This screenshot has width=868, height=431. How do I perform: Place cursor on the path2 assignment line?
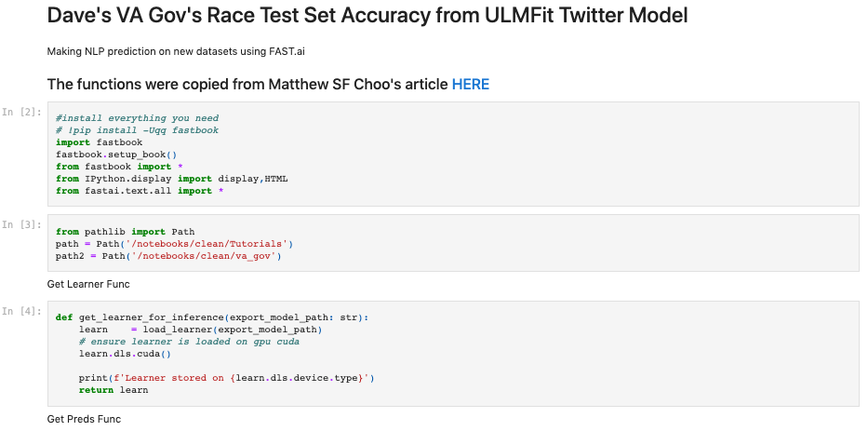(x=168, y=256)
